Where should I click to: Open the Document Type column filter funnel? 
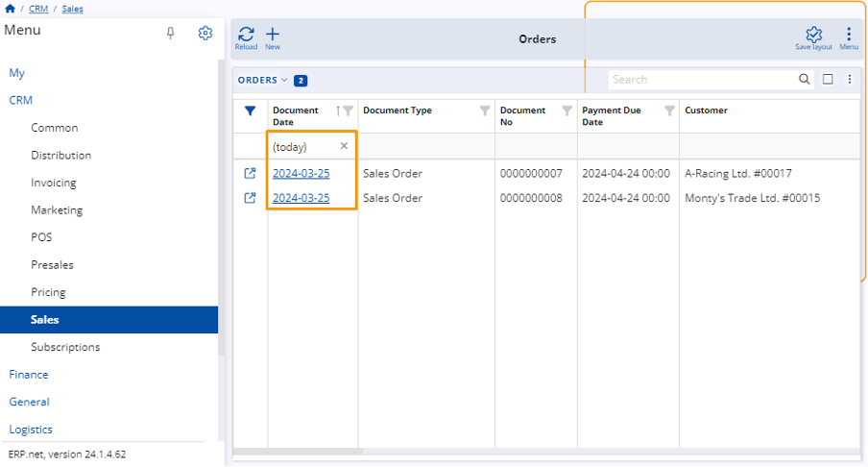tap(485, 111)
